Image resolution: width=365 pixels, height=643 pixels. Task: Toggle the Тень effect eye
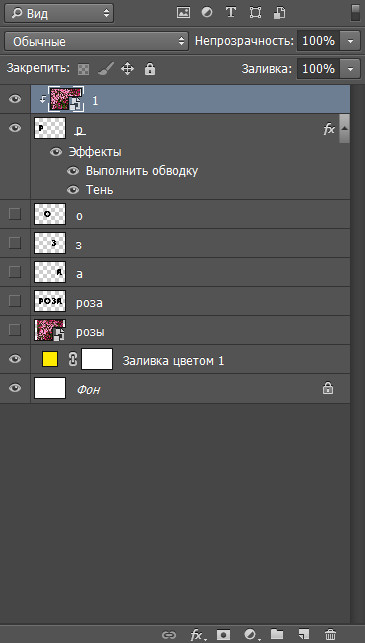tap(73, 190)
